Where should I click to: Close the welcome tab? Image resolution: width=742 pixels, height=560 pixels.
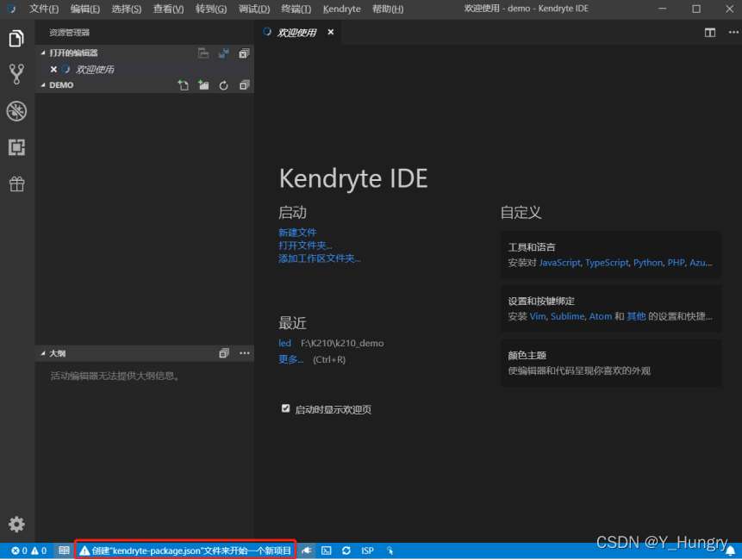point(331,32)
